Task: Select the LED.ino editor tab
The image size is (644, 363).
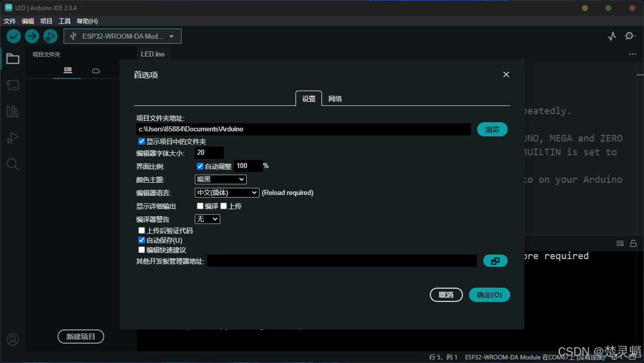Action: click(x=153, y=54)
